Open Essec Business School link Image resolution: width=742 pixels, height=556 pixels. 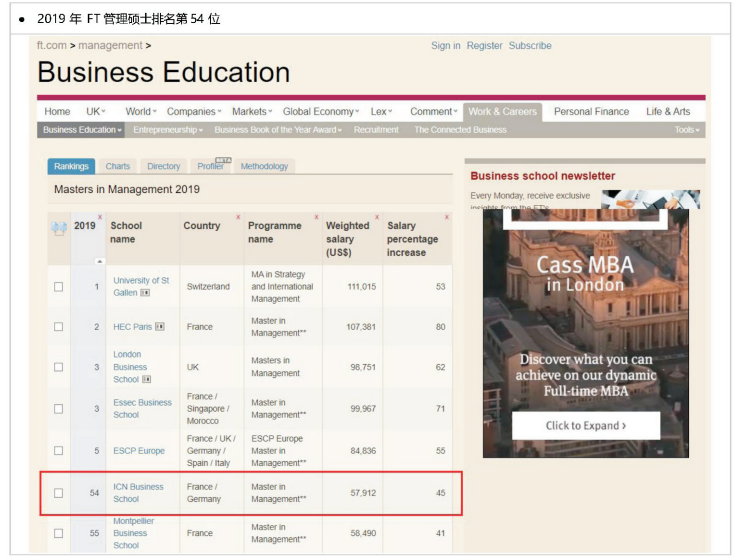(142, 408)
